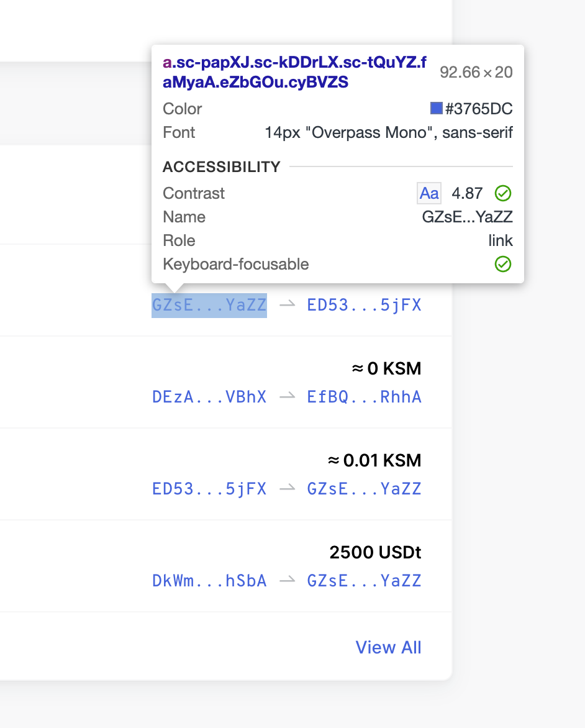Image resolution: width=585 pixels, height=728 pixels.
Task: Click the Aa contrast preview badge
Action: (429, 193)
